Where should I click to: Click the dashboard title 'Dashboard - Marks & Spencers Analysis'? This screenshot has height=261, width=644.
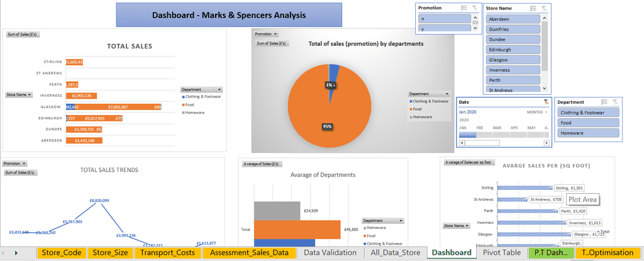[x=229, y=16]
